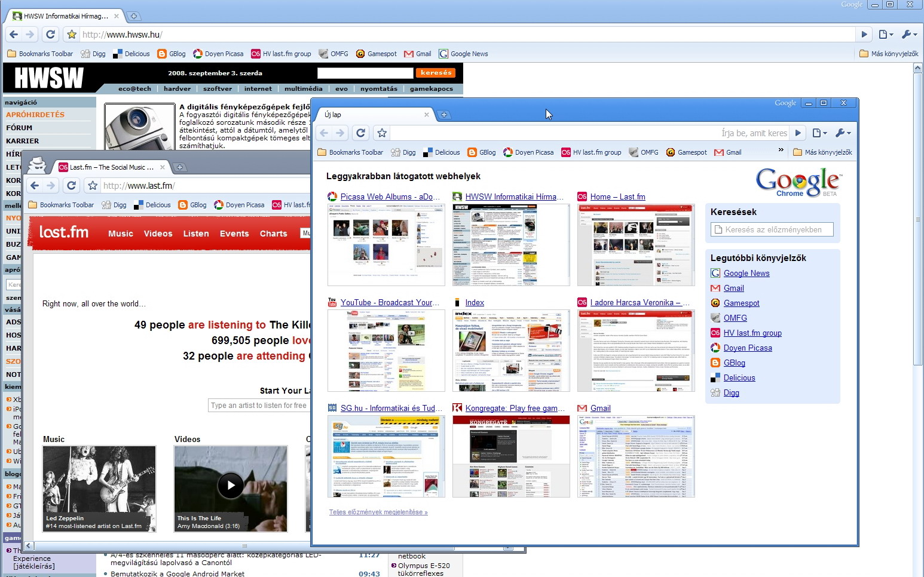Click Google News bookmark in HWSW window
The width and height of the screenshot is (924, 577).
tap(463, 54)
